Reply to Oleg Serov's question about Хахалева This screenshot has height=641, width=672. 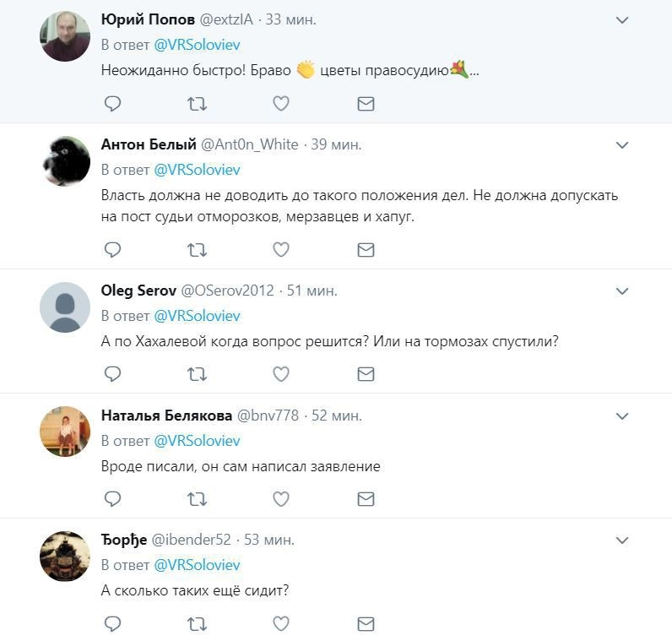112,374
